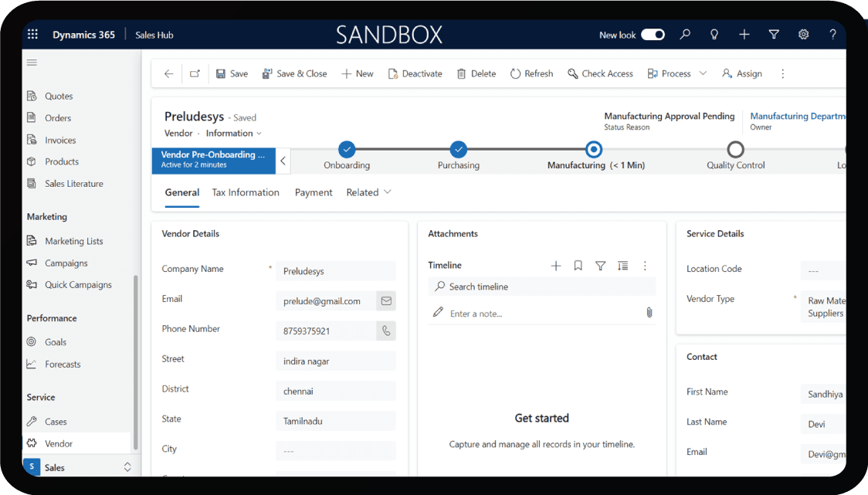Click the phone icon next to Phone Number
The height and width of the screenshot is (495, 868).
coord(385,331)
